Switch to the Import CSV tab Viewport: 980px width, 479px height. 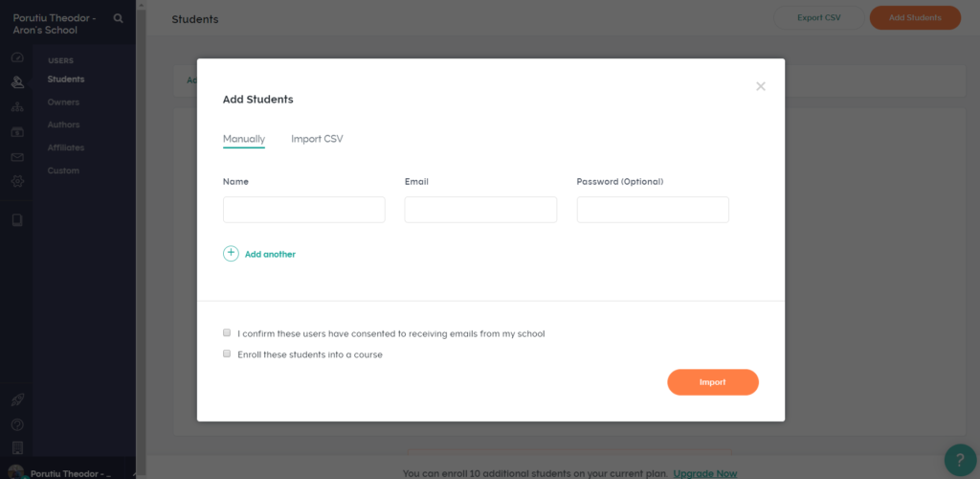[x=317, y=139]
